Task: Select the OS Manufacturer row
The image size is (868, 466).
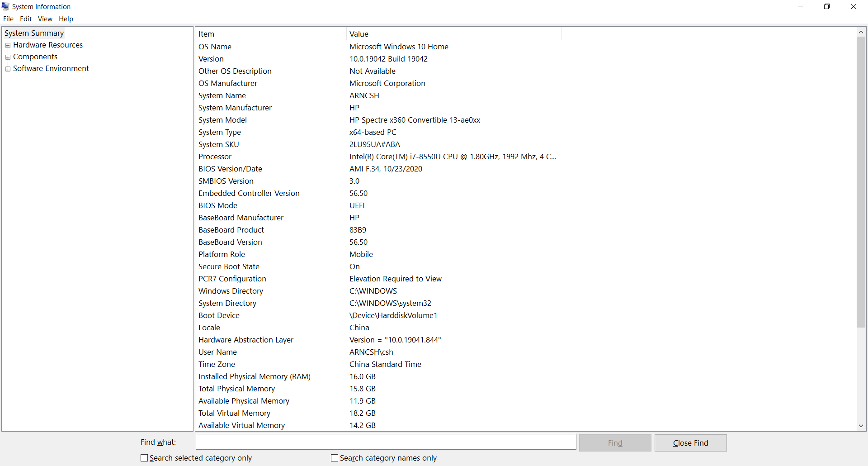Action: point(378,83)
